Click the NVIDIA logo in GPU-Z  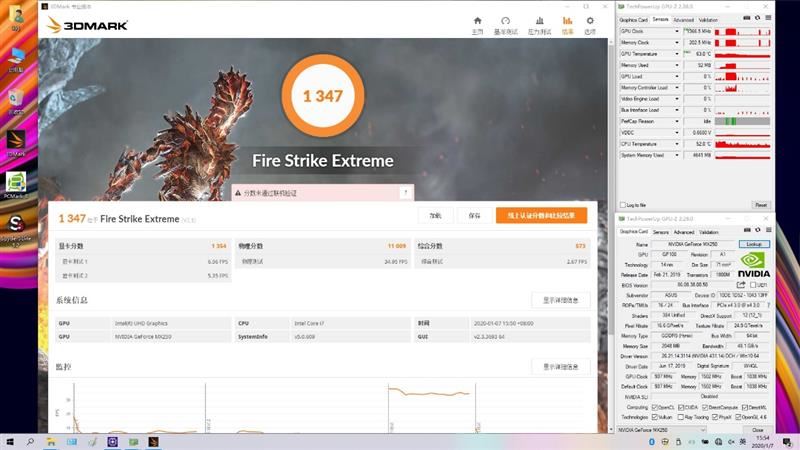coord(753,265)
